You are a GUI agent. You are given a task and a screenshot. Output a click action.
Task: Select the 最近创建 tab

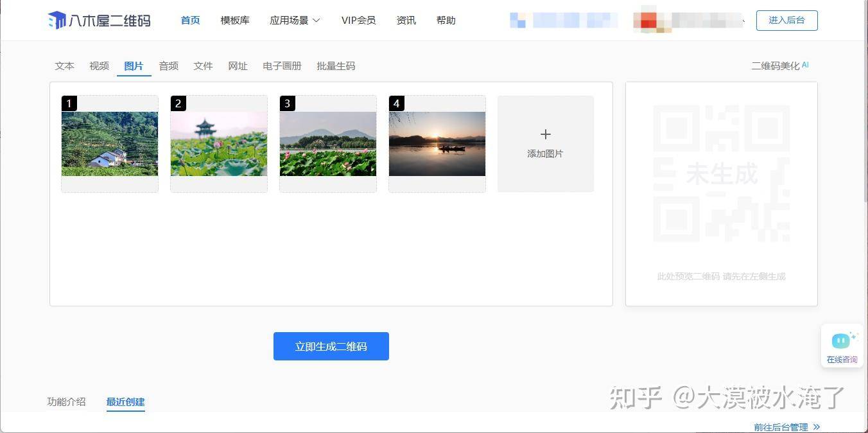[125, 402]
